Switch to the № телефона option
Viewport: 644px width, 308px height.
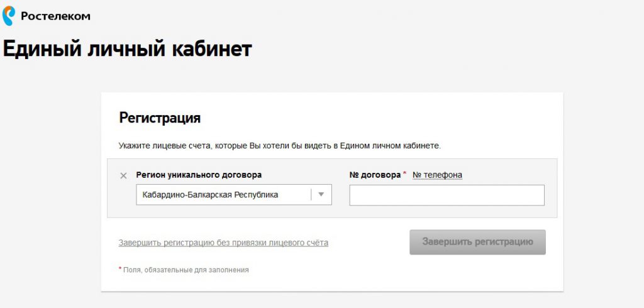click(437, 175)
